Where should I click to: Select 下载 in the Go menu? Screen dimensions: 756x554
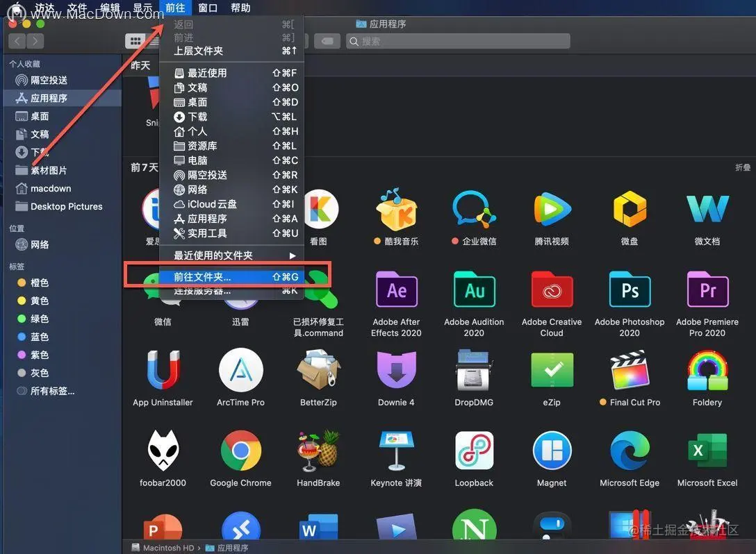[231, 117]
